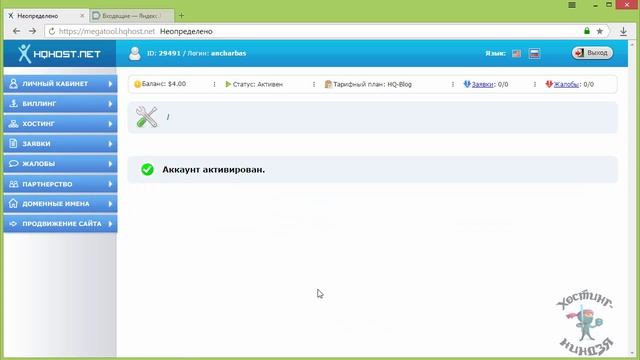Image resolution: width=640 pixels, height=360 pixels.
Task: Expand arrow on Хостинг
Action: [x=110, y=124]
